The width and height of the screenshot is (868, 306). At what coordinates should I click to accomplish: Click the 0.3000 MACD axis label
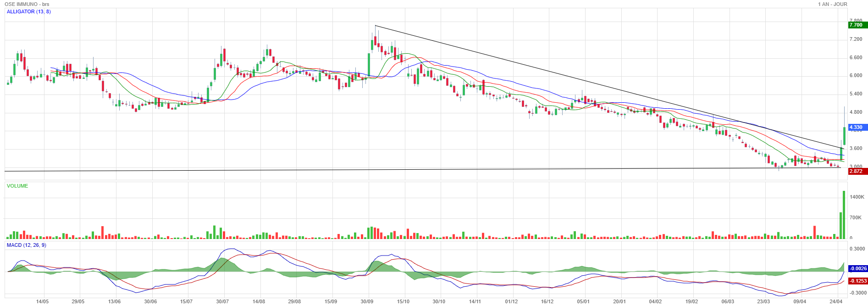[x=857, y=249]
